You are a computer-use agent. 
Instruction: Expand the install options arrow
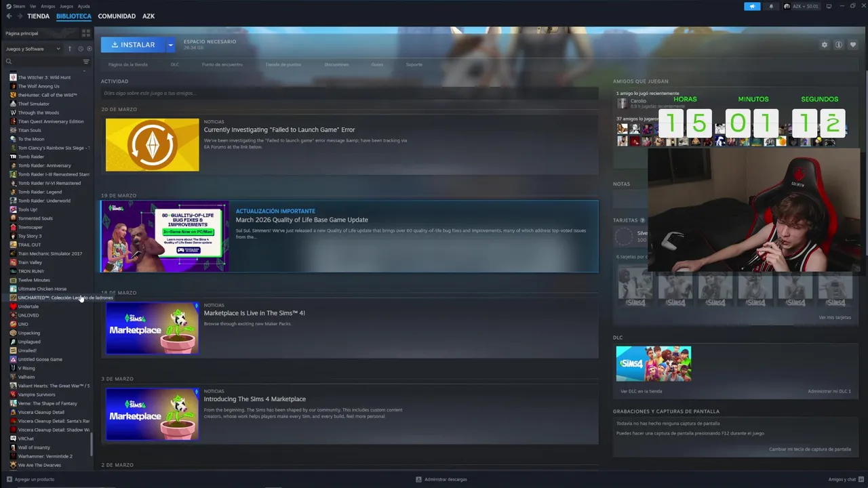[170, 45]
